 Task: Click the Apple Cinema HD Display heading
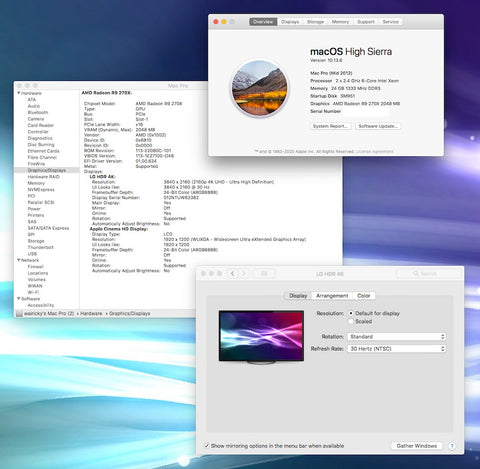tap(119, 229)
